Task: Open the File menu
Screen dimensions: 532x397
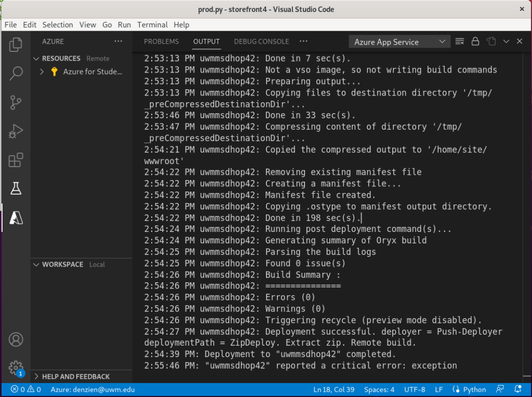Action: [10, 25]
